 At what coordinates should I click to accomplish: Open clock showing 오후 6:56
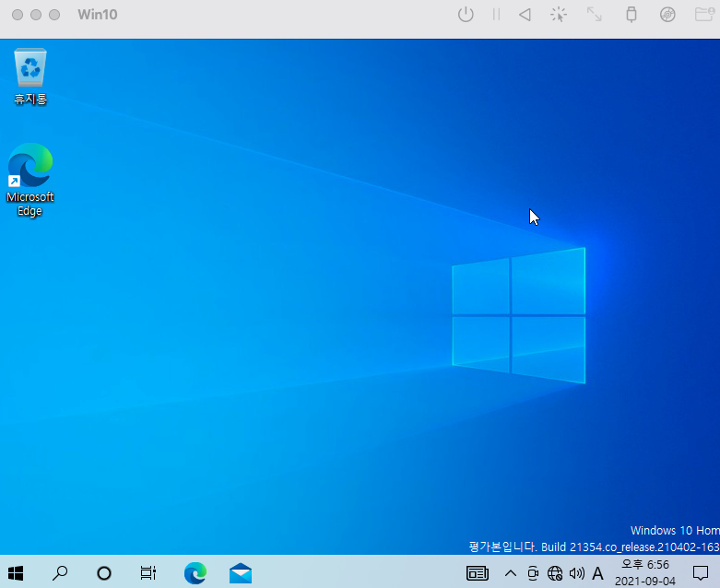point(645,572)
